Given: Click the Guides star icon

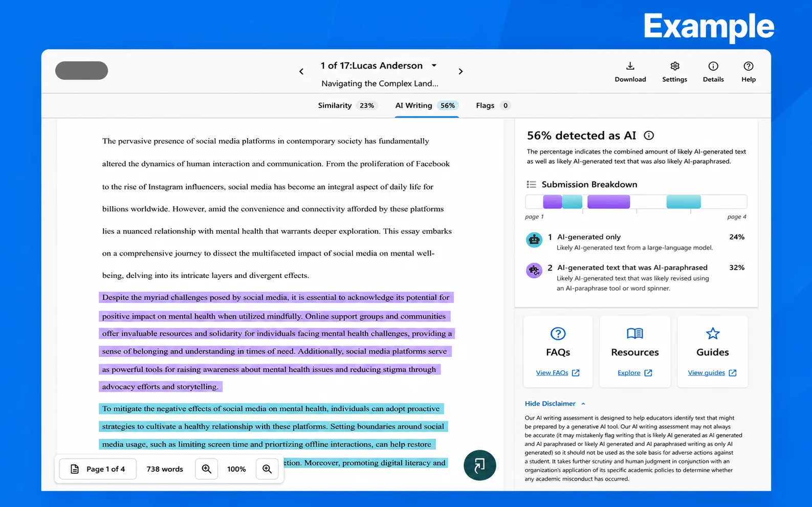Looking at the screenshot, I should [713, 334].
